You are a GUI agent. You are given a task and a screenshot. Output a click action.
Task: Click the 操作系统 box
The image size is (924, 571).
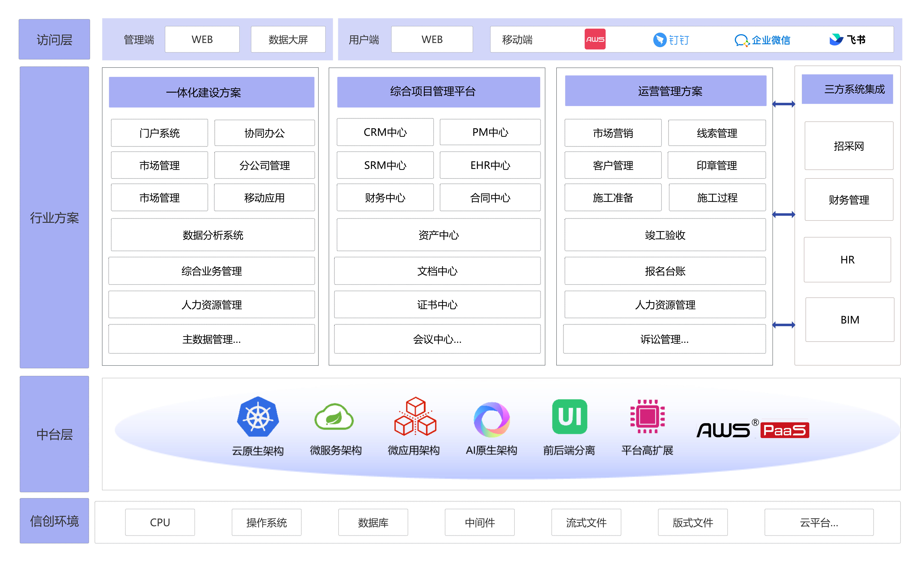pos(267,522)
